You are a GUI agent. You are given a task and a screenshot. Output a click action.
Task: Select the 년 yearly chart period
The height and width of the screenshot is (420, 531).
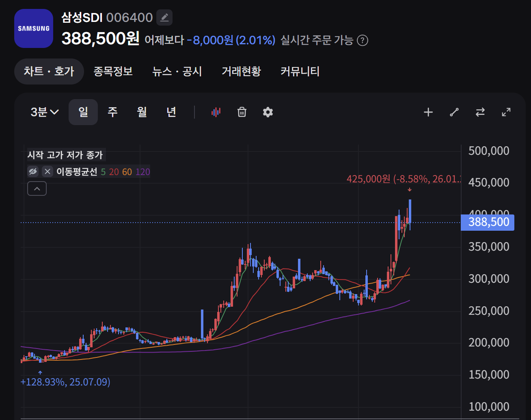[x=171, y=112]
